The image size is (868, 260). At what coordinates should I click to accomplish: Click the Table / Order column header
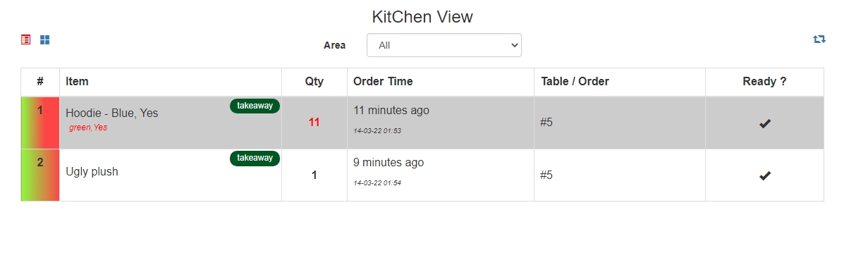click(x=575, y=82)
